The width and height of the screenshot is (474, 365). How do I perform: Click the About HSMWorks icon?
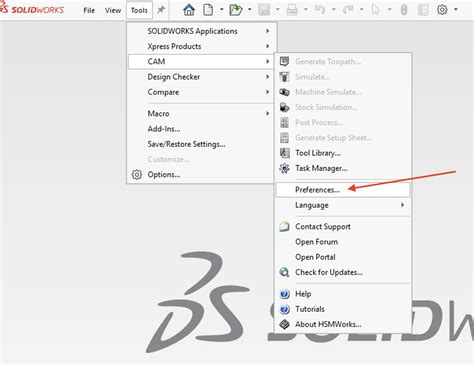point(284,324)
